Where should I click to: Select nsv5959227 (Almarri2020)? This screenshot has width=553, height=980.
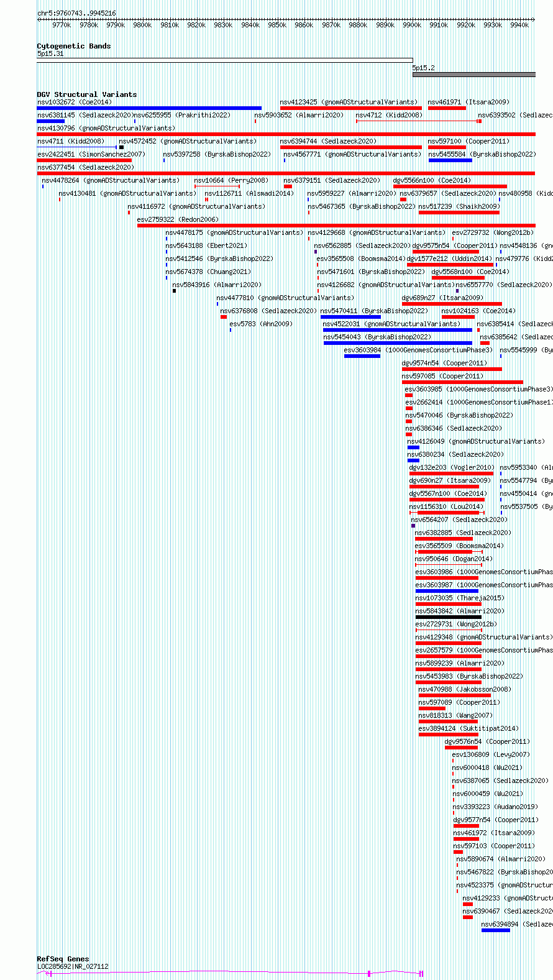coord(352,193)
